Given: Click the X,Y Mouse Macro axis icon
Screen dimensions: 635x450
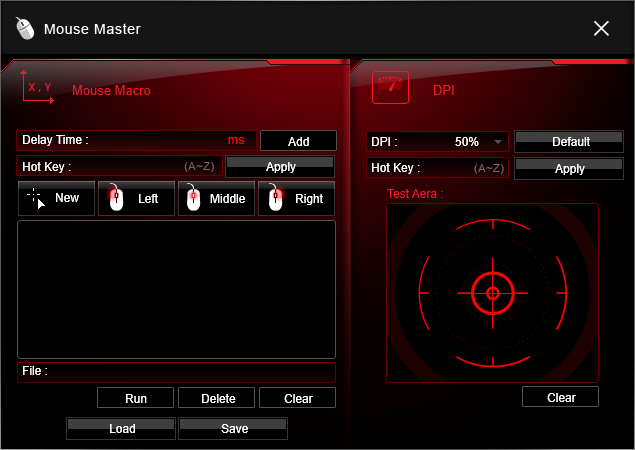Looking at the screenshot, I should tap(37, 87).
